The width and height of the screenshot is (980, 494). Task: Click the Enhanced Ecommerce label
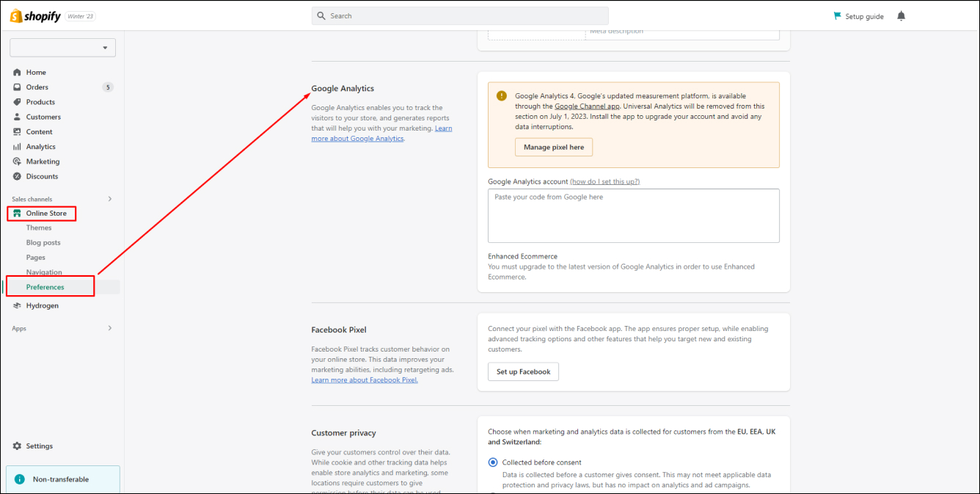pyautogui.click(x=523, y=256)
